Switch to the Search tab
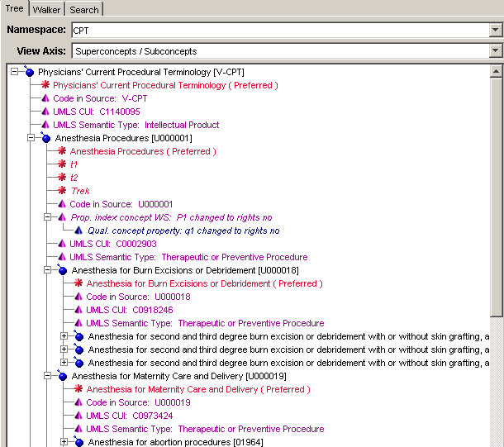This screenshot has height=447, width=504. tap(84, 10)
